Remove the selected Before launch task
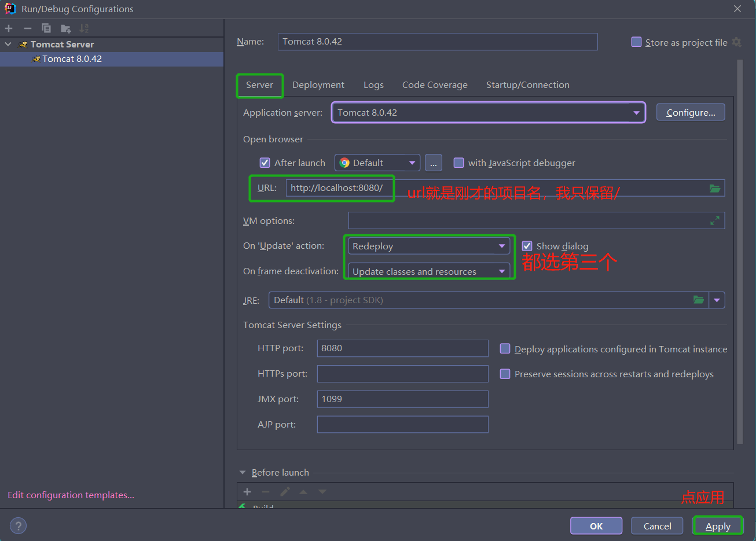This screenshot has width=756, height=541. [266, 492]
